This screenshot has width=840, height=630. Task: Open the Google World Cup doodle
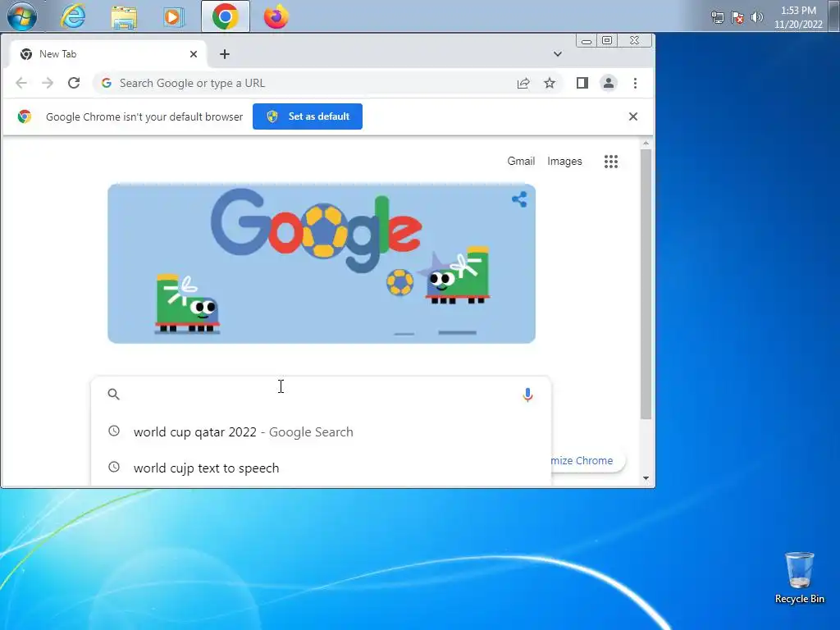coord(322,263)
